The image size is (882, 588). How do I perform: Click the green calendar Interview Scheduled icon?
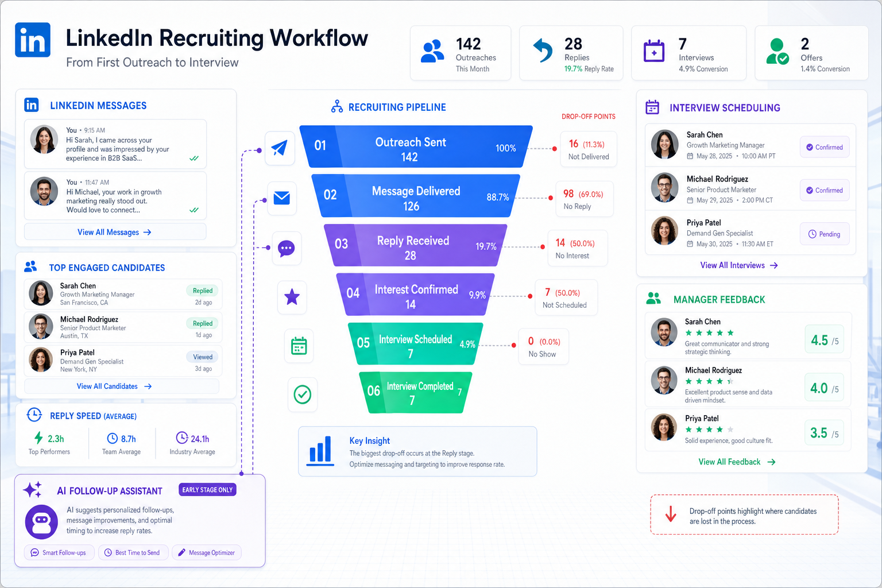[299, 346]
